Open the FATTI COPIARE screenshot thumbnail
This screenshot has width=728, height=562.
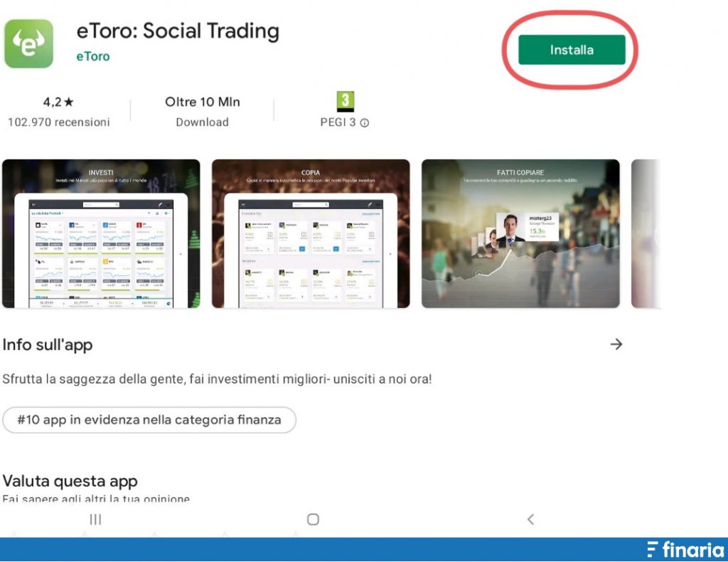coord(520,233)
